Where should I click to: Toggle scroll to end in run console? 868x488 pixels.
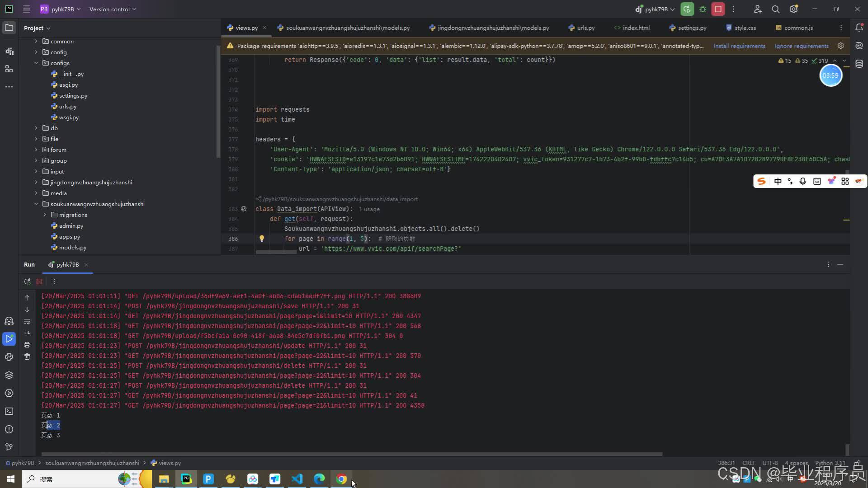point(27,333)
